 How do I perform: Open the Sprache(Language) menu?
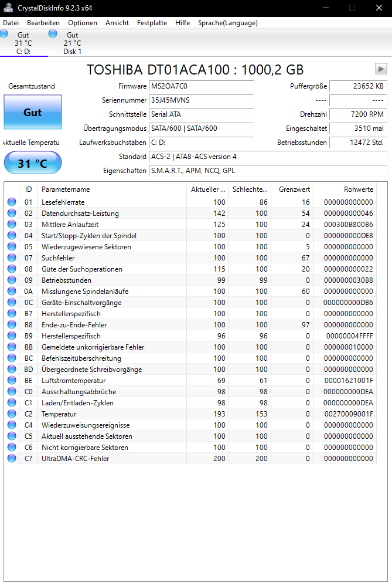228,23
